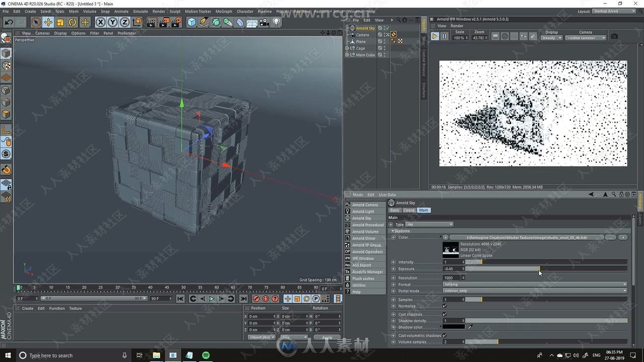644x362 pixels.
Task: Open the Portal mode interior_only dropdown
Action: (535, 291)
